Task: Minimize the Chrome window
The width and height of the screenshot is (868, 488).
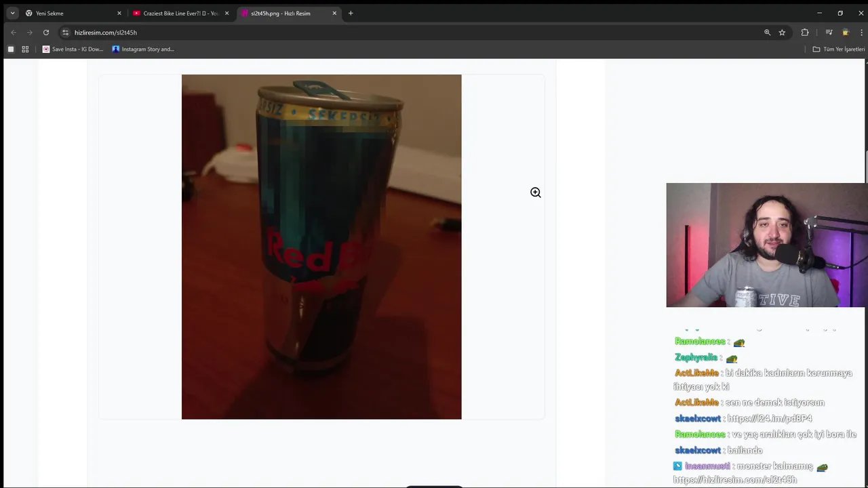Action: click(819, 13)
